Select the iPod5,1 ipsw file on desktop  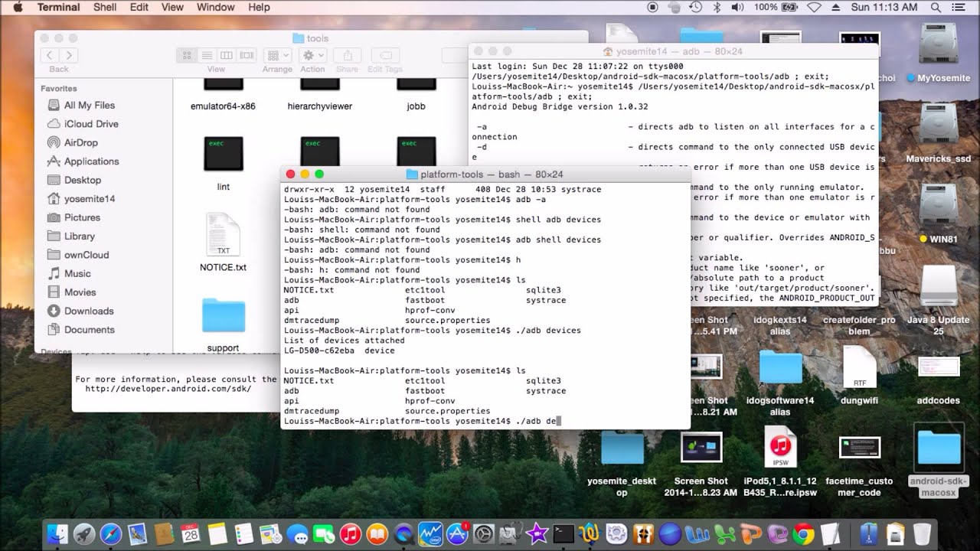pyautogui.click(x=780, y=447)
